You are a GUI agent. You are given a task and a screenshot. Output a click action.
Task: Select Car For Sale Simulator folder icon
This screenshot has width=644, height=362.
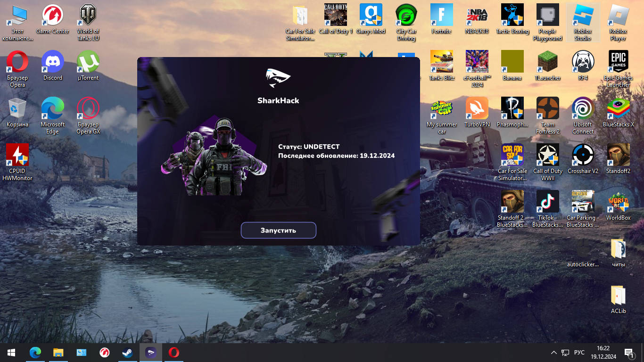point(300,23)
